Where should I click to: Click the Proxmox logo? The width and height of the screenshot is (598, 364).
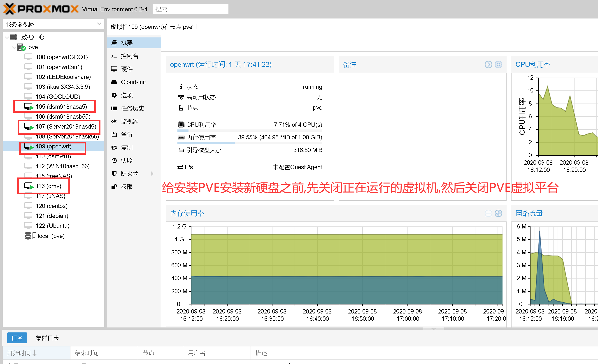point(41,9)
